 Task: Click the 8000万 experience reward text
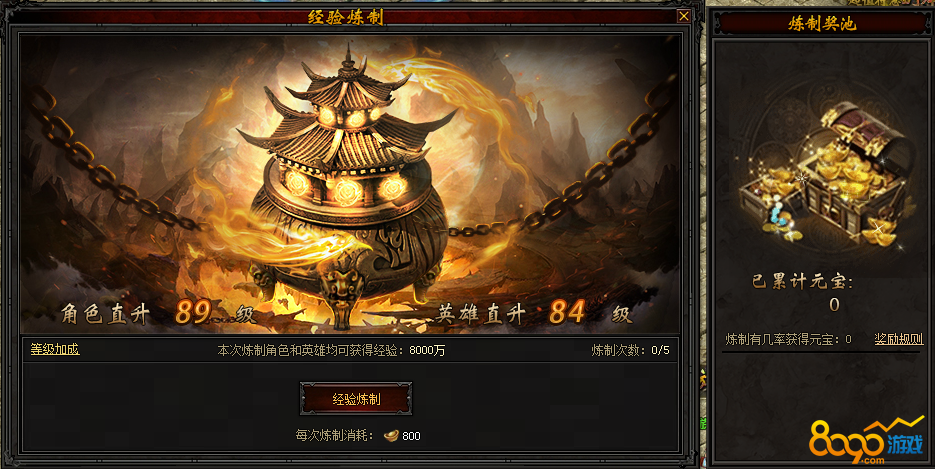[427, 350]
